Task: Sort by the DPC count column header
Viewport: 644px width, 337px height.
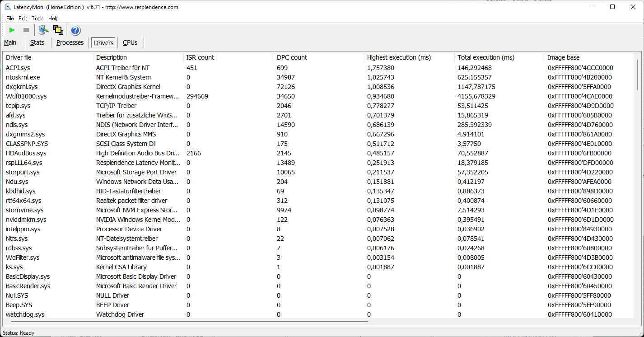Action: [x=319, y=57]
